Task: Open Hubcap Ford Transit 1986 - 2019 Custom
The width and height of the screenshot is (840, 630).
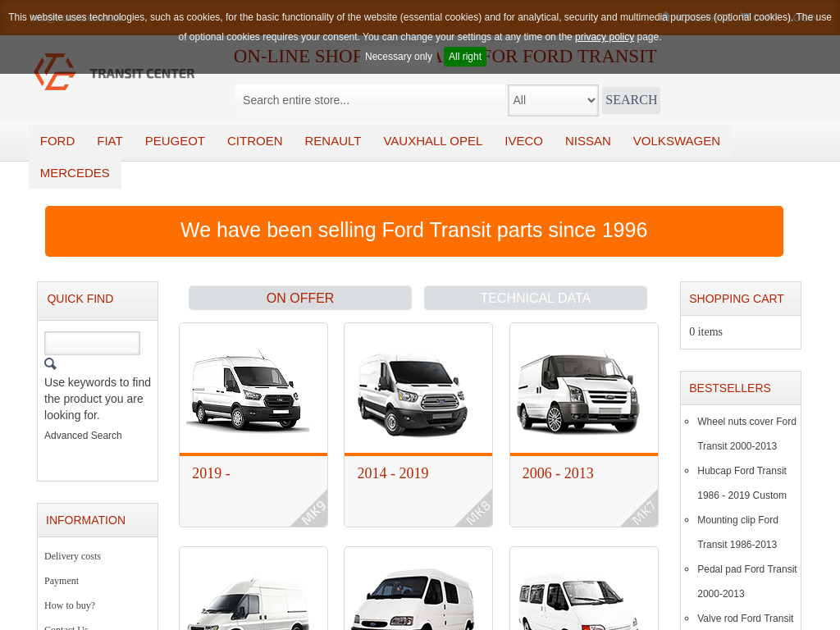Action: coord(742,482)
